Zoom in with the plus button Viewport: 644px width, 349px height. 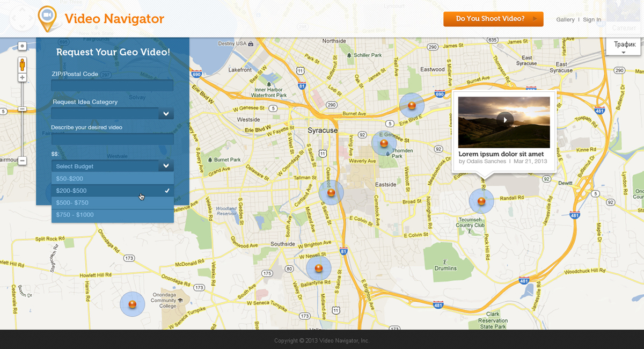[x=22, y=78]
